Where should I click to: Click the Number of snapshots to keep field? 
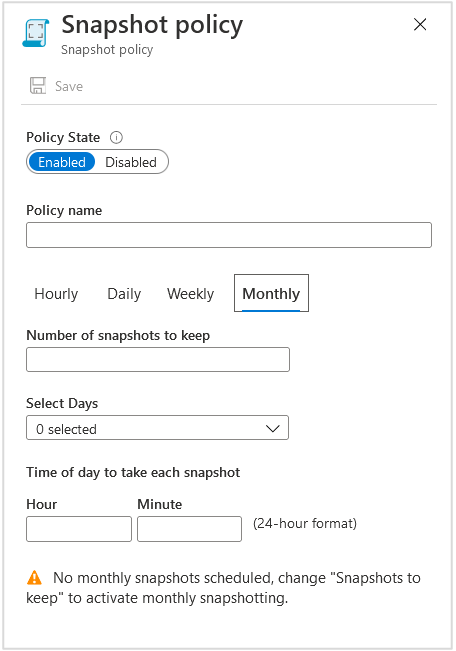pyautogui.click(x=158, y=360)
